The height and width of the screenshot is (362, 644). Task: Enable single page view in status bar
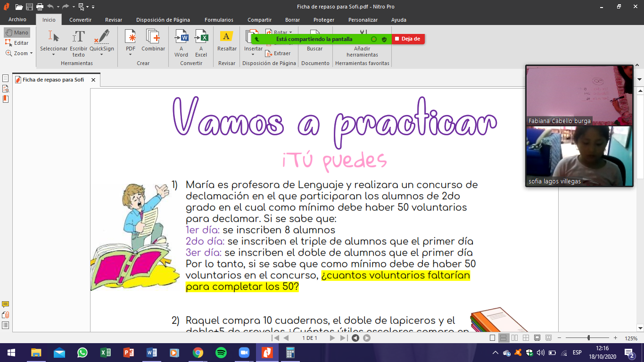(x=493, y=338)
